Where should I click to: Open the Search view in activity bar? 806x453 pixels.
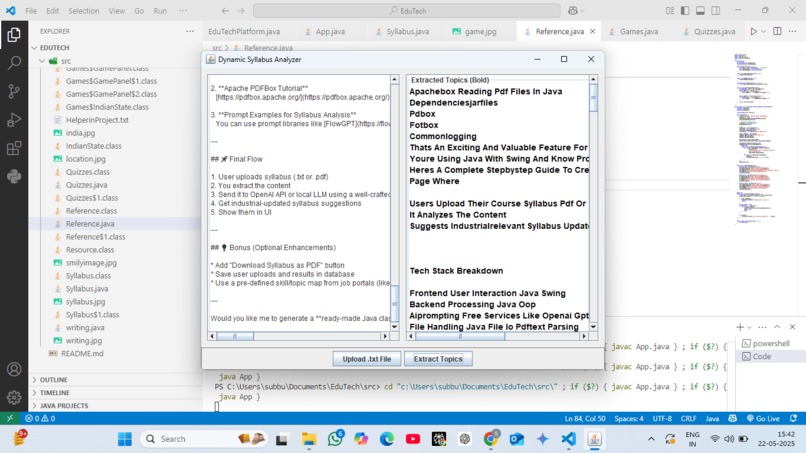[x=14, y=63]
